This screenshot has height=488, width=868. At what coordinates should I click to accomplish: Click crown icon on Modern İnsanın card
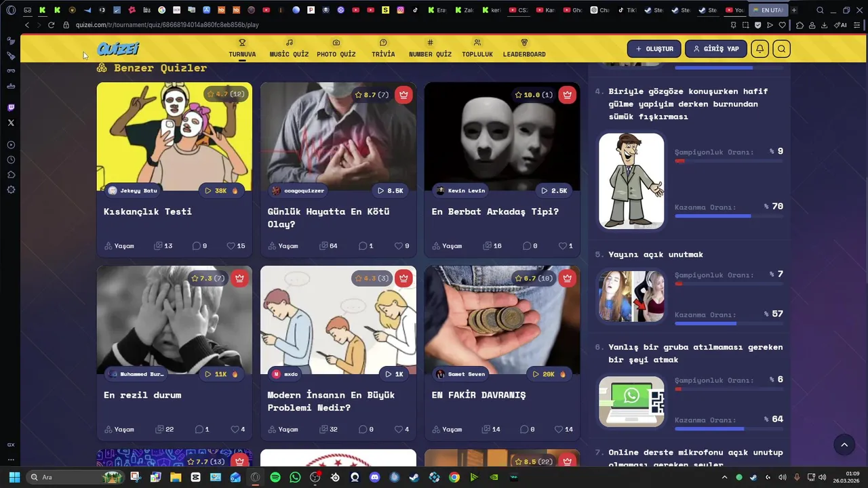(403, 278)
